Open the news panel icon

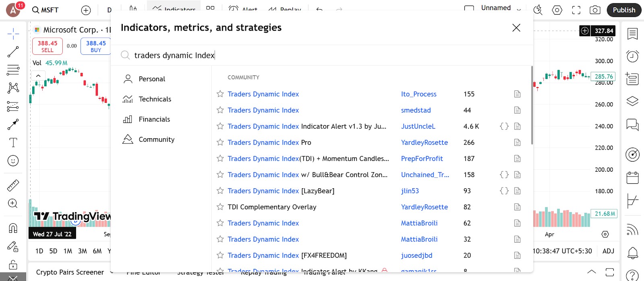[632, 79]
